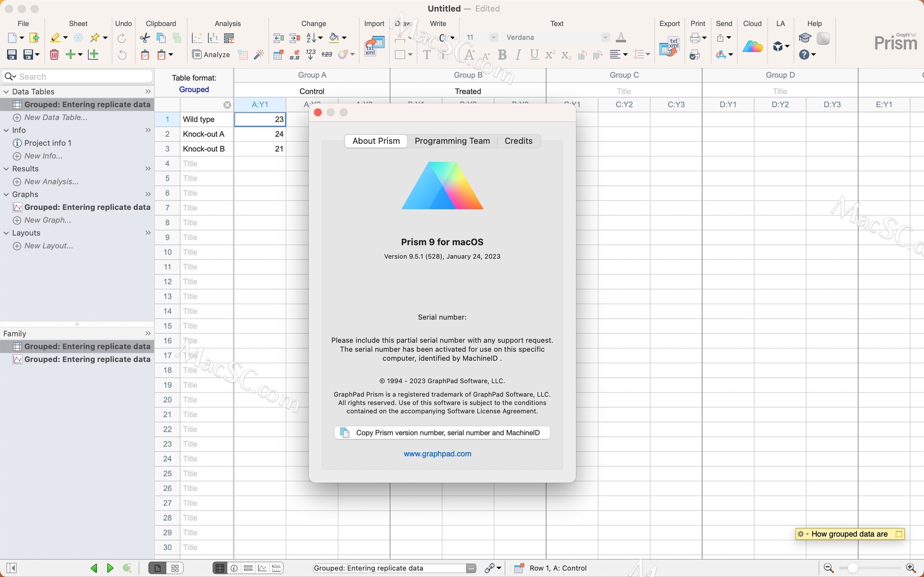
Task: Click the import file arrow icon
Action: coord(34,38)
